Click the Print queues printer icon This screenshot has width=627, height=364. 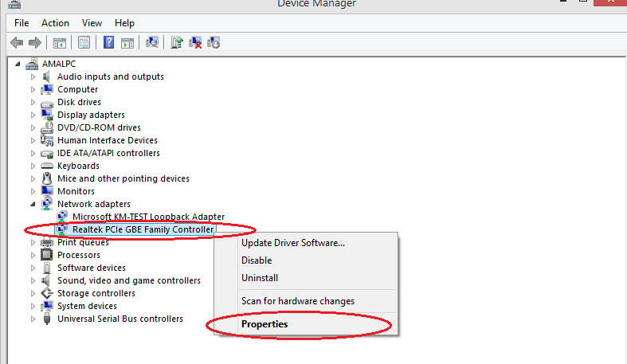[x=47, y=242]
